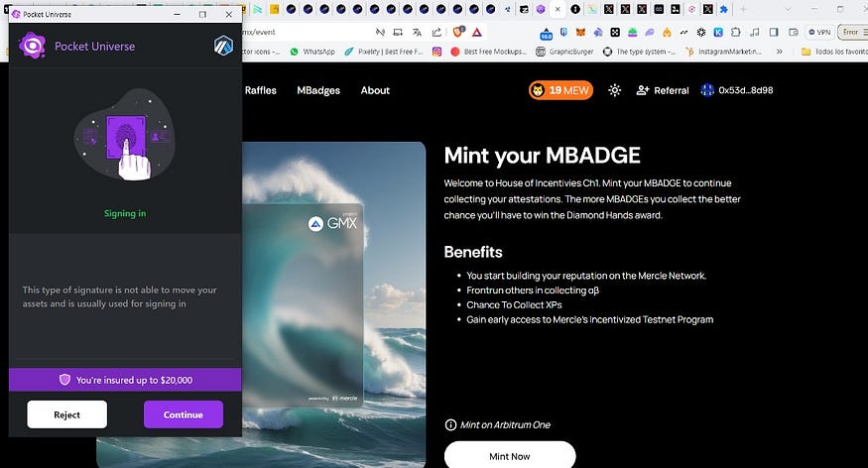Click the Signing in status text
868x468 pixels.
click(x=125, y=213)
